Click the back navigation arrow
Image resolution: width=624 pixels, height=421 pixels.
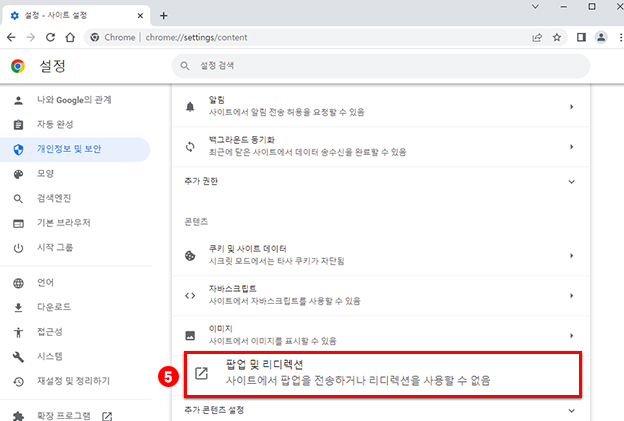pyautogui.click(x=11, y=37)
